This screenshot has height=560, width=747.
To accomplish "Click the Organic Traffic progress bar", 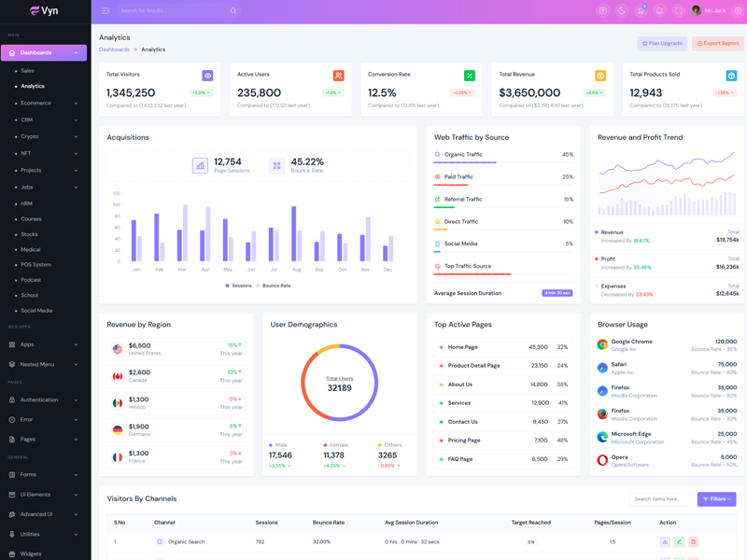I will click(x=465, y=163).
